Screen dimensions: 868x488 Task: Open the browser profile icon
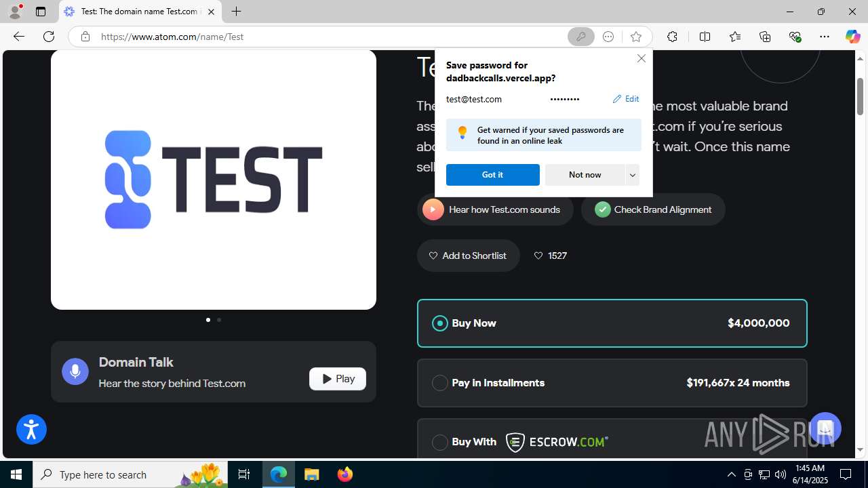pos(14,12)
